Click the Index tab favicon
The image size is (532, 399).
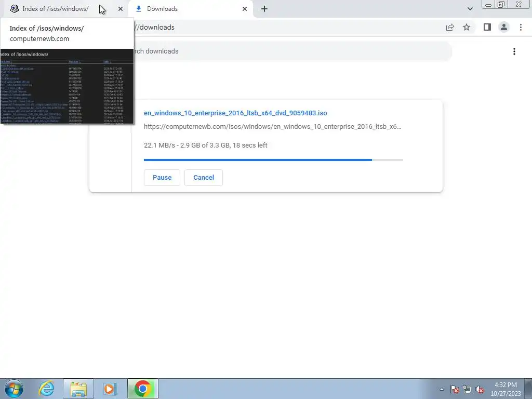tap(14, 9)
